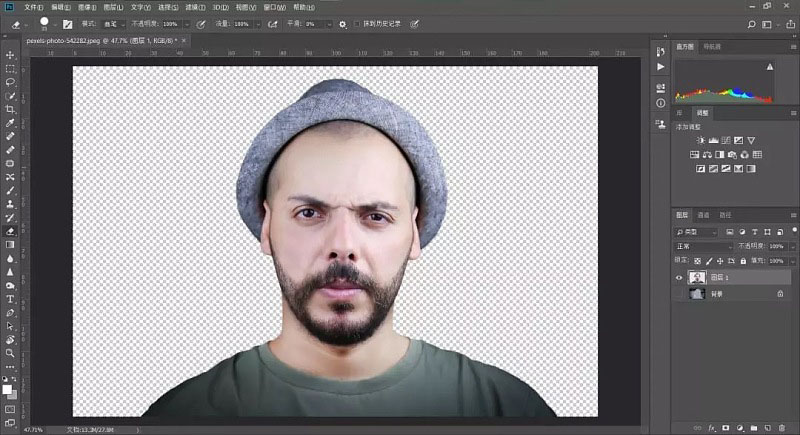Hide layer 图层 1 with eye icon
This screenshot has height=435, width=800.
679,278
